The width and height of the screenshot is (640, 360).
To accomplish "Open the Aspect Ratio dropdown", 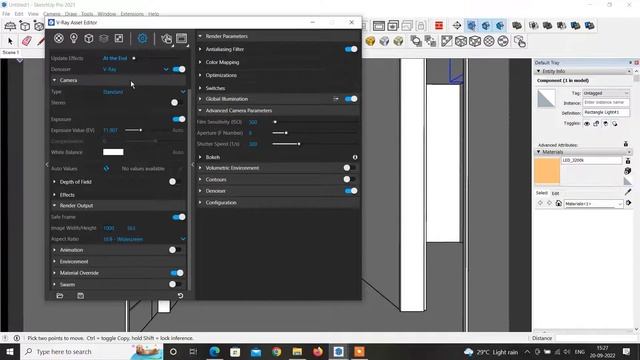I will [144, 239].
